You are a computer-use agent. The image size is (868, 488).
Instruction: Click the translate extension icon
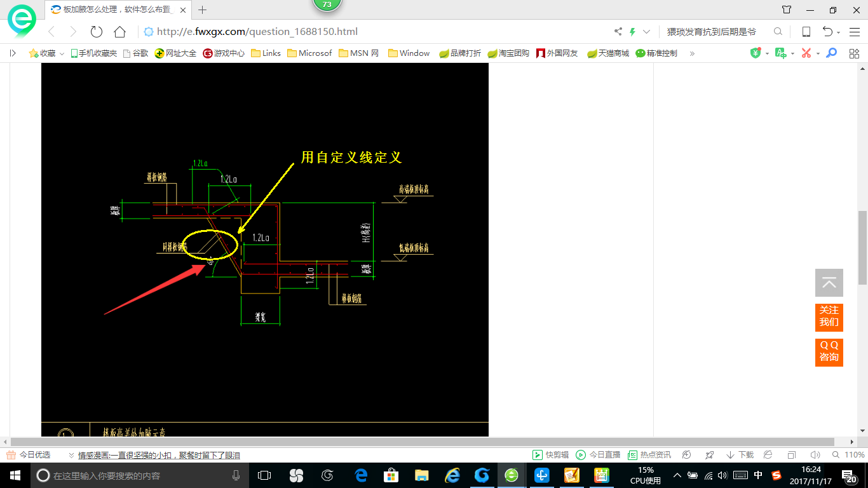click(780, 53)
